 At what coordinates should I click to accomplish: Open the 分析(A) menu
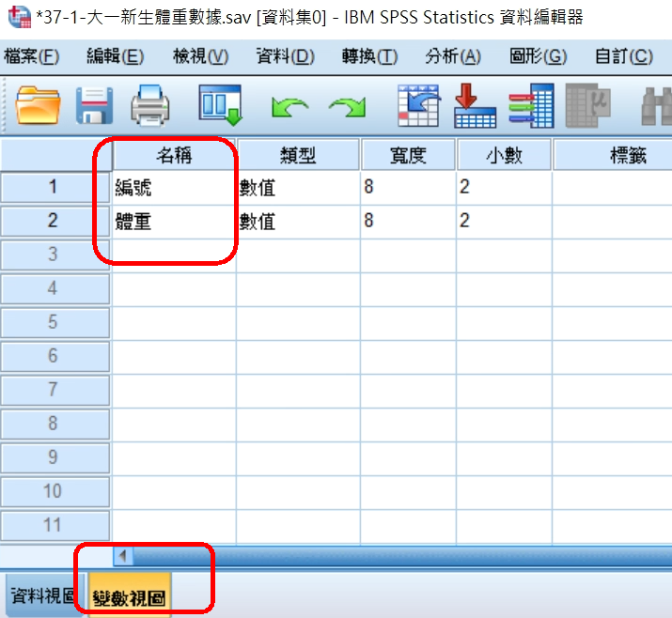click(x=452, y=56)
